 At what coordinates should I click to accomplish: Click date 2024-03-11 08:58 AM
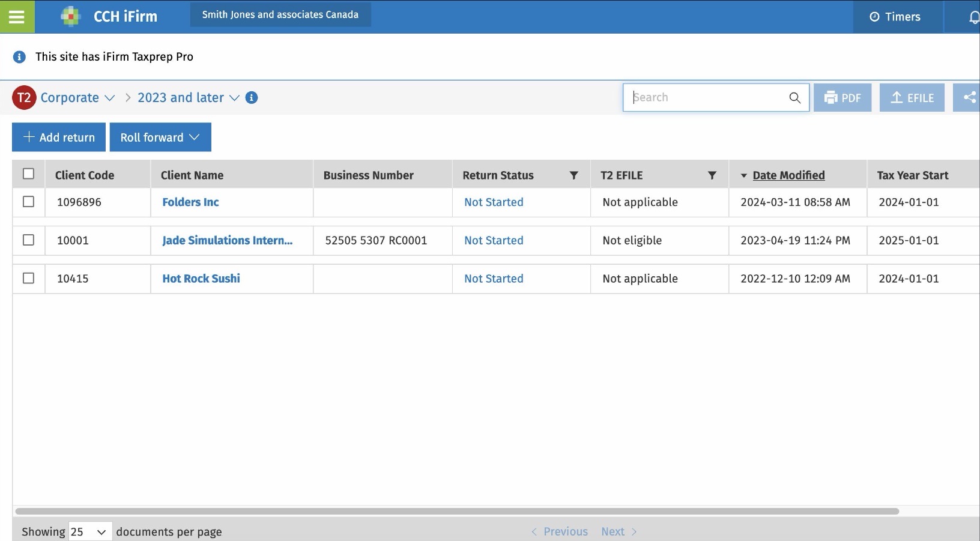pos(795,202)
